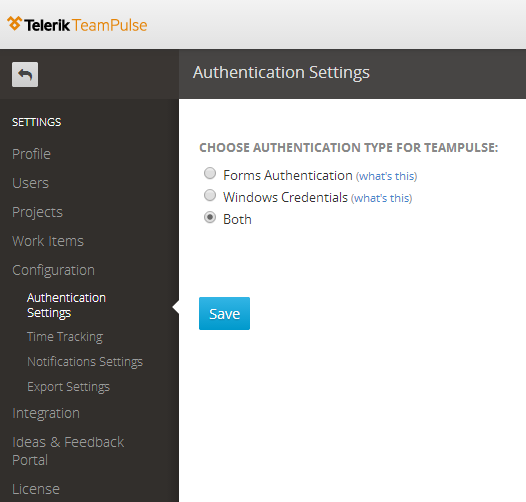
Task: Open Ideas & Feedback Portal settings
Action: click(68, 451)
